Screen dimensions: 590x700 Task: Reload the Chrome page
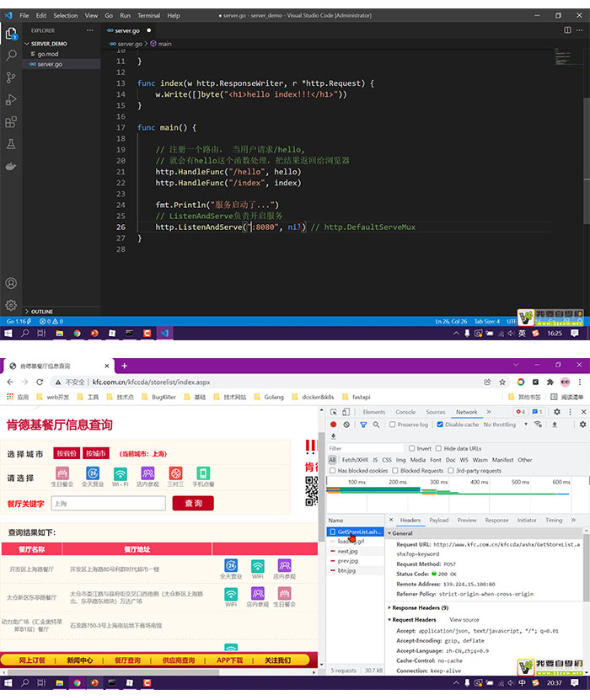coord(40,382)
